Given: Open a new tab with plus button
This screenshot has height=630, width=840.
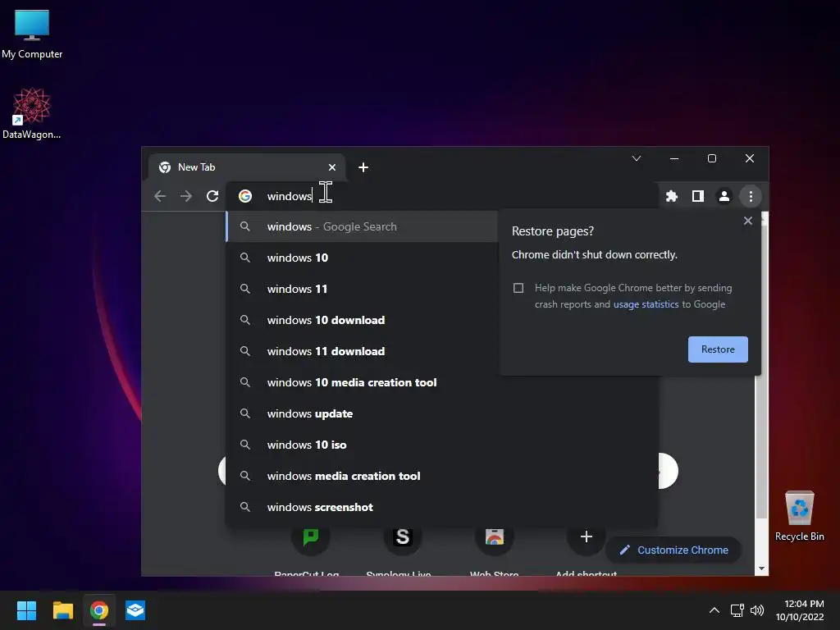Looking at the screenshot, I should click(363, 167).
